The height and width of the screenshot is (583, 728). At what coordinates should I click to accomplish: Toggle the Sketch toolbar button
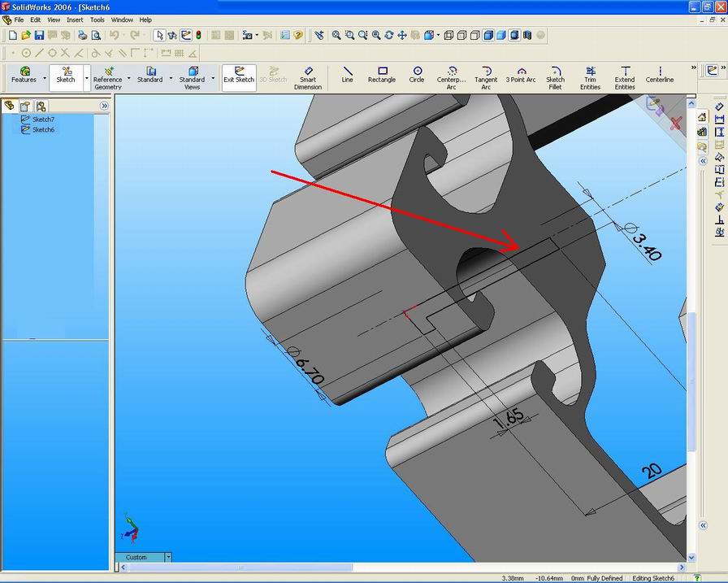(65, 75)
